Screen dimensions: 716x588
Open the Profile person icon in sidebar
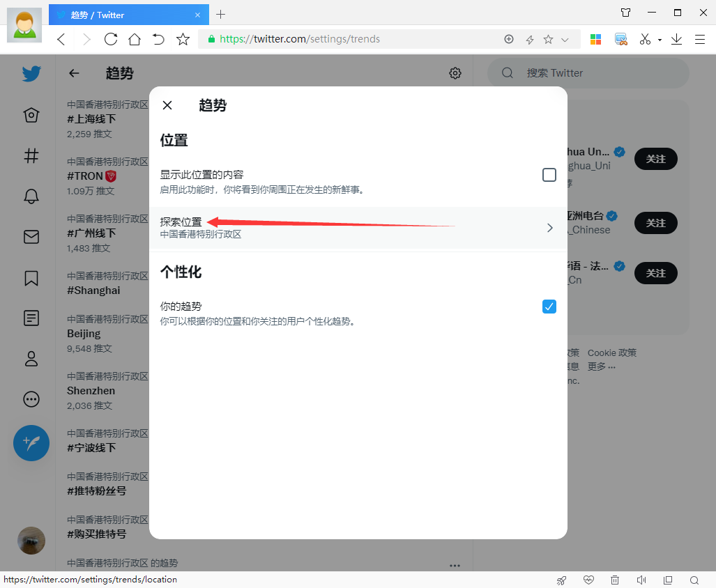click(31, 359)
